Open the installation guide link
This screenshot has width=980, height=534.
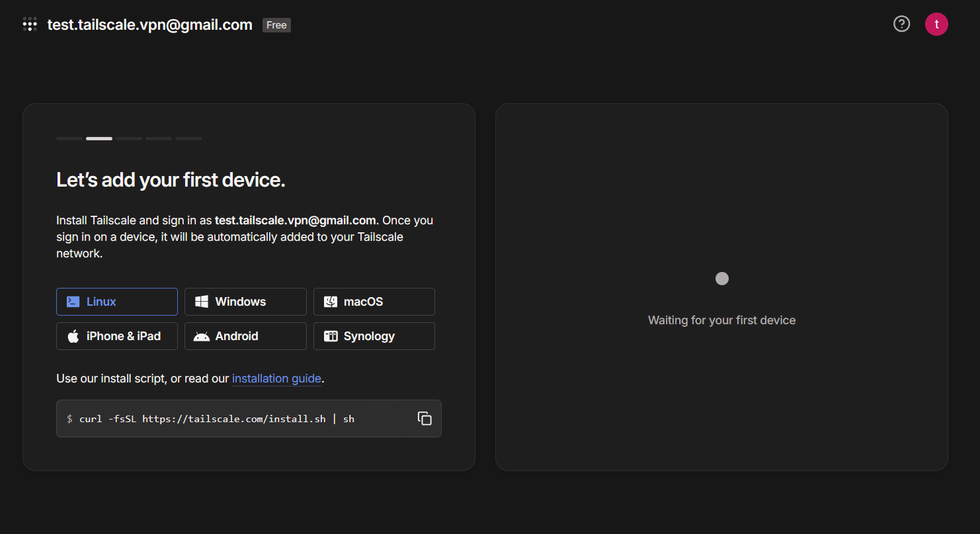[276, 378]
